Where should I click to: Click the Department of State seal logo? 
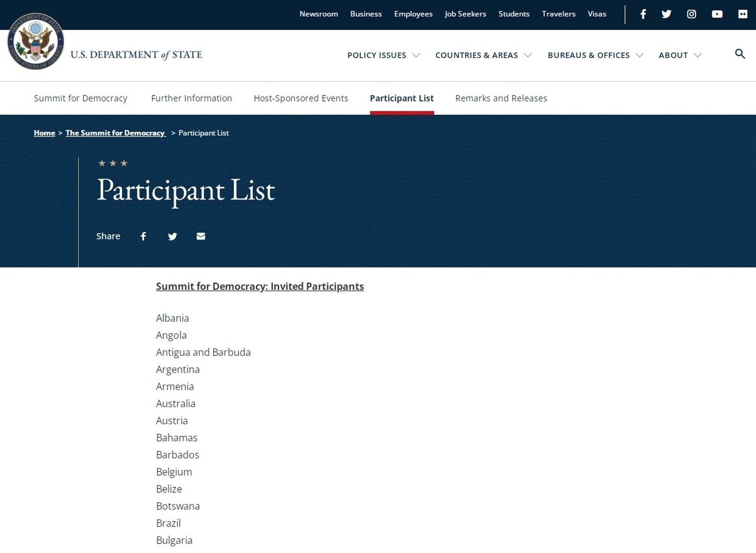click(36, 42)
